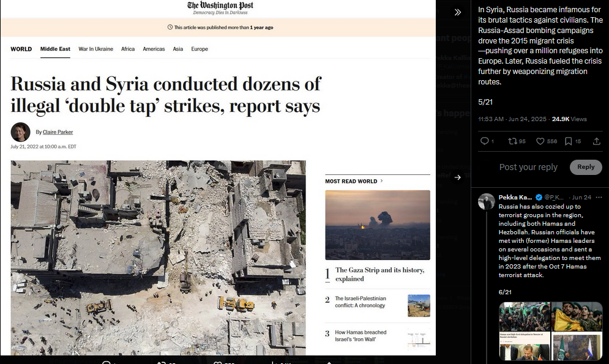
Task: Open more options on Pekka's 6/21 reply
Action: tap(599, 197)
